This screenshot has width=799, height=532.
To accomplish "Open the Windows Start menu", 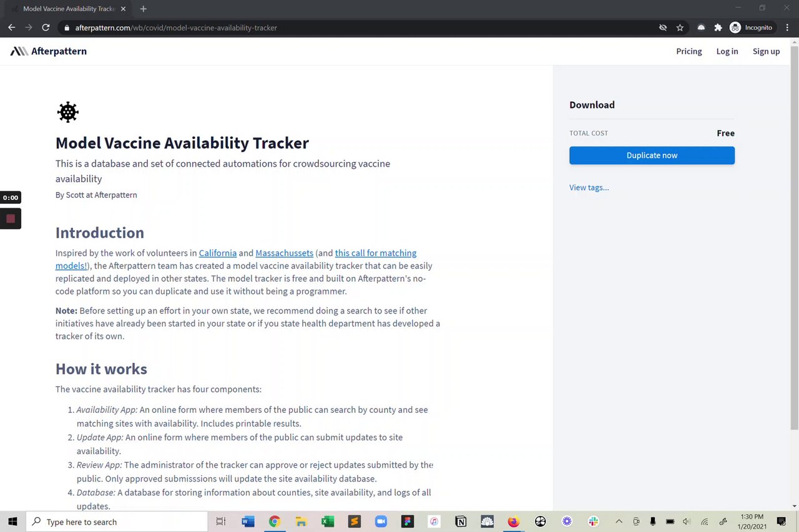I will coord(12,521).
